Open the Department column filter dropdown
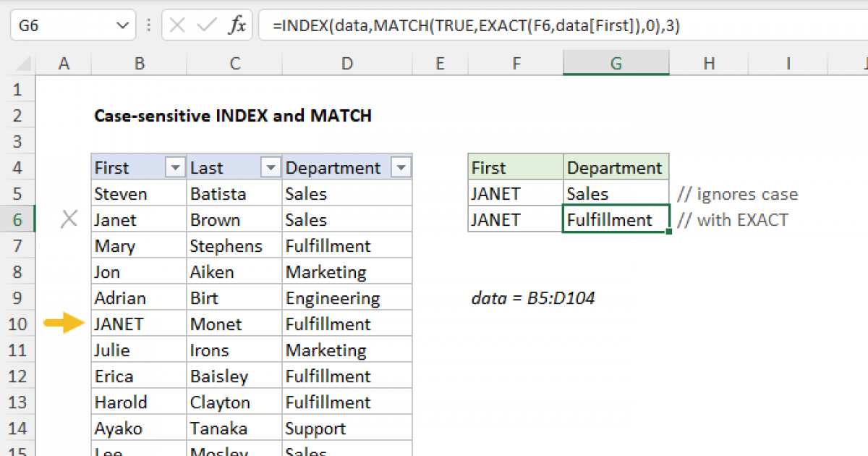Viewport: 868px width, 456px height. pyautogui.click(x=401, y=168)
